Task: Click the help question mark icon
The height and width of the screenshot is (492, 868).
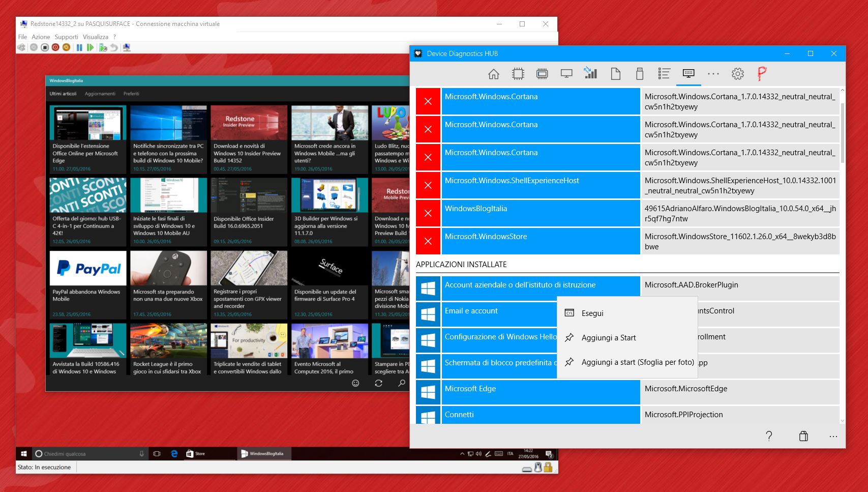Action: 769,436
